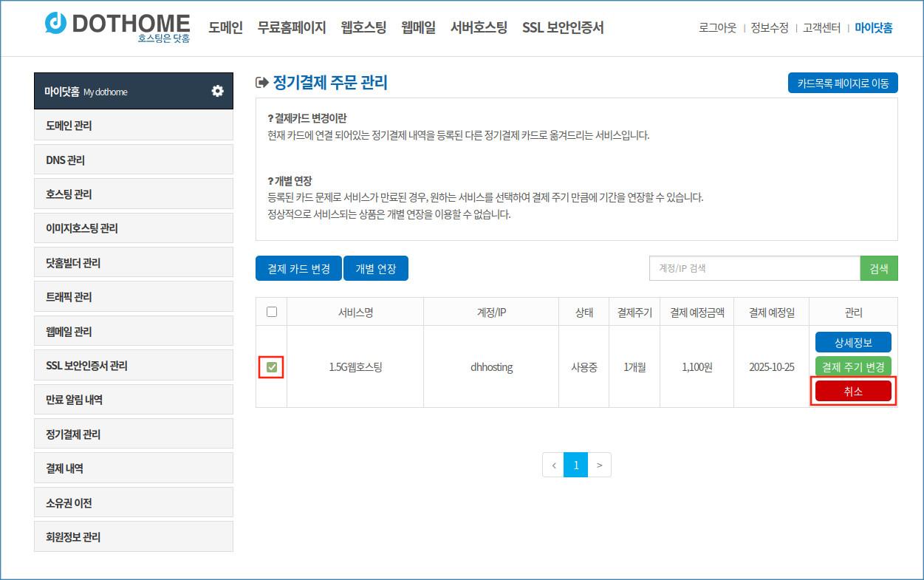Click the green 검색 button
This screenshot has height=580, width=924.
878,268
